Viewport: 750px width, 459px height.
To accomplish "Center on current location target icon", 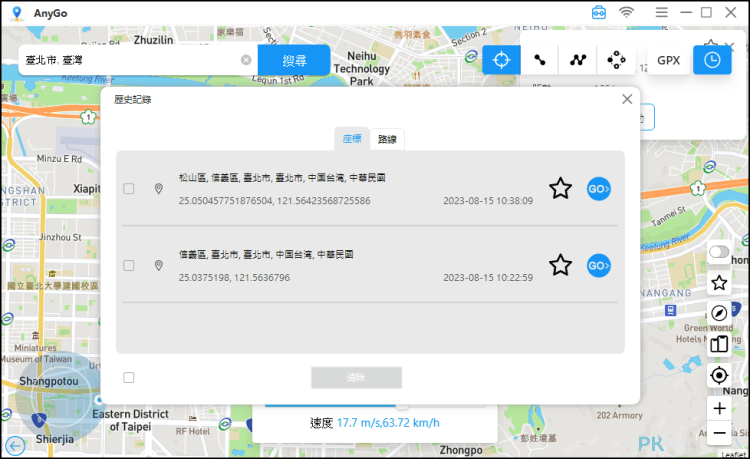I will click(719, 375).
